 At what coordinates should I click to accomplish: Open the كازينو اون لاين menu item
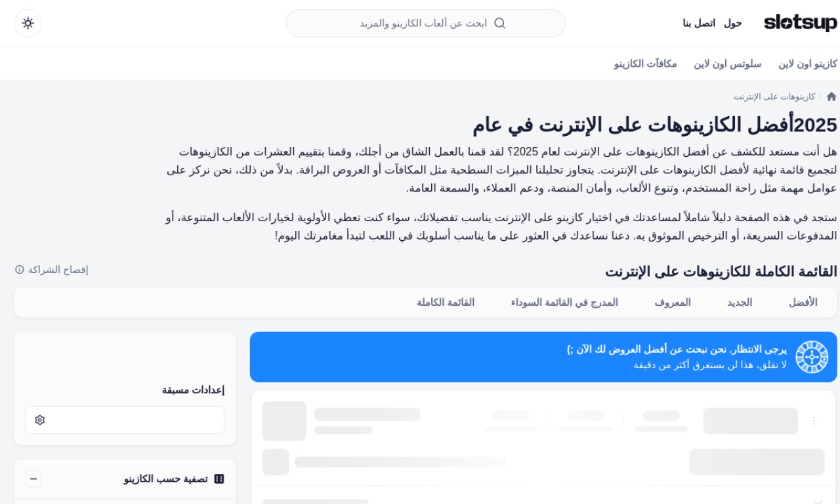(x=808, y=64)
